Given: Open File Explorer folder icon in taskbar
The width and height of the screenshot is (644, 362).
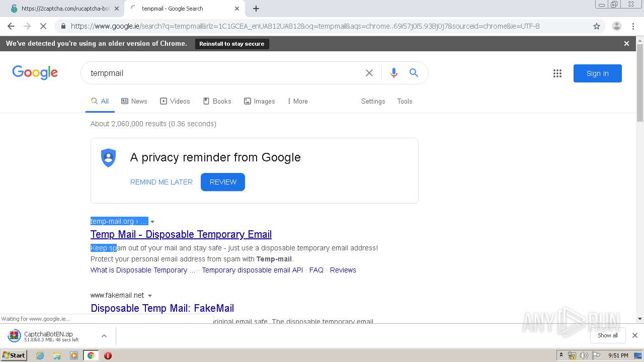Looking at the screenshot, I should pyautogui.click(x=57, y=355).
